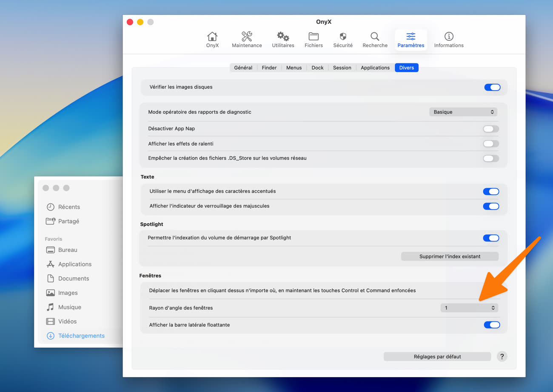Click the Vidéos film icon in Finder sidebar
This screenshot has height=392, width=553.
[51, 321]
